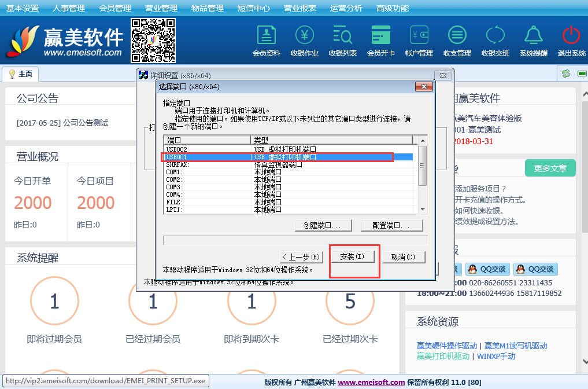Click the port list scrollbar down arrow
Image resolution: width=588 pixels, height=389 pixels.
(x=422, y=209)
